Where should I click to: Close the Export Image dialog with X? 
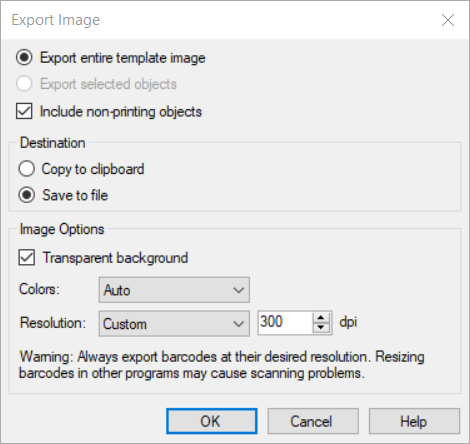click(448, 20)
